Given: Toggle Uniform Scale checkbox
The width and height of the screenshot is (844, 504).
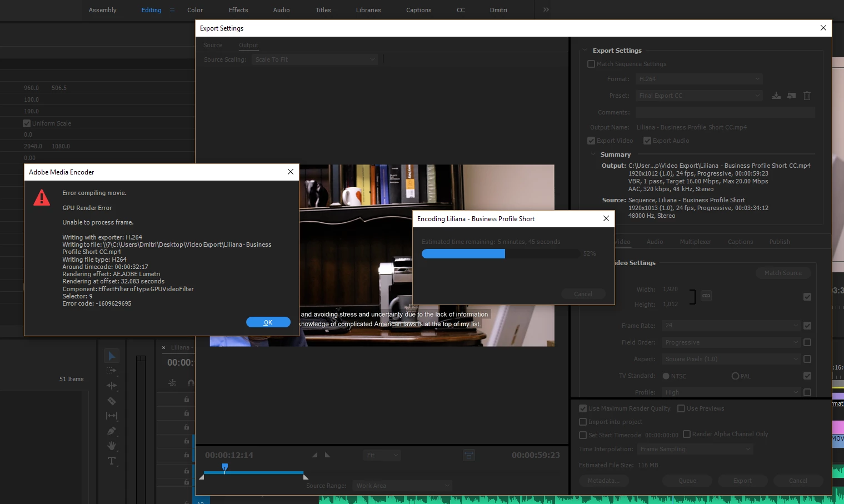Looking at the screenshot, I should tap(27, 123).
